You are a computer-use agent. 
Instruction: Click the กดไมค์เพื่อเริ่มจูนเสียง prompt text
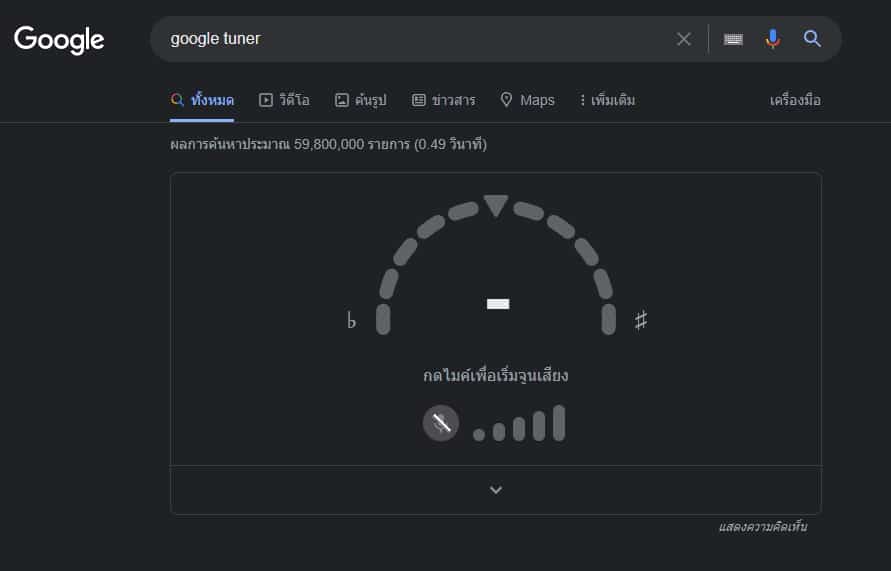[x=496, y=376]
